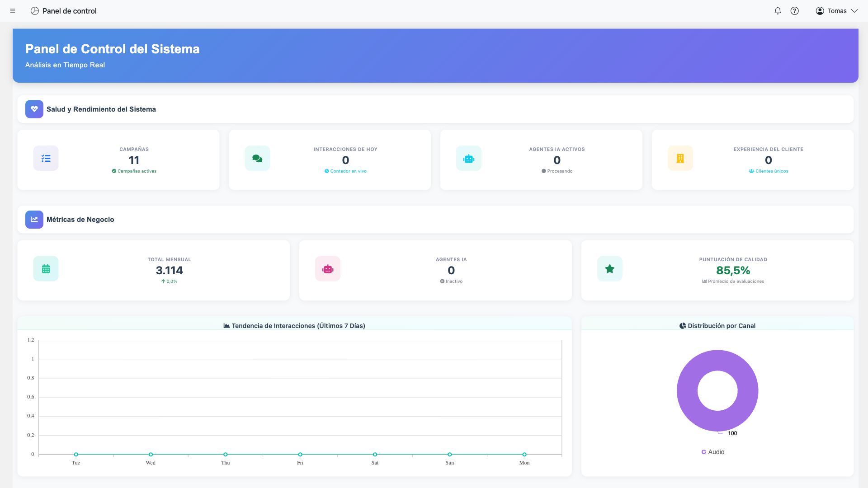
Task: Click the Contador en vivo link
Action: pos(345,171)
